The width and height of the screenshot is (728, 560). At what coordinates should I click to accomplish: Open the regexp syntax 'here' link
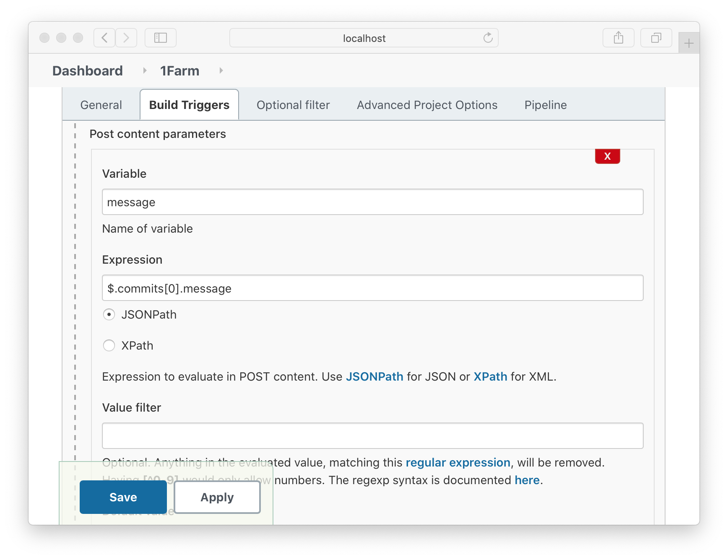pos(527,480)
